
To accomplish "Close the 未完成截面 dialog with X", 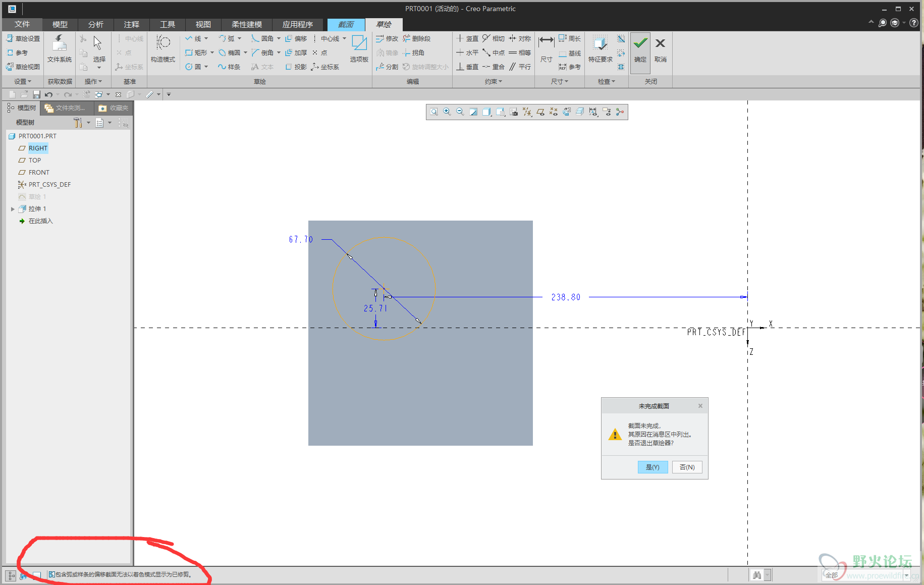I will (700, 406).
